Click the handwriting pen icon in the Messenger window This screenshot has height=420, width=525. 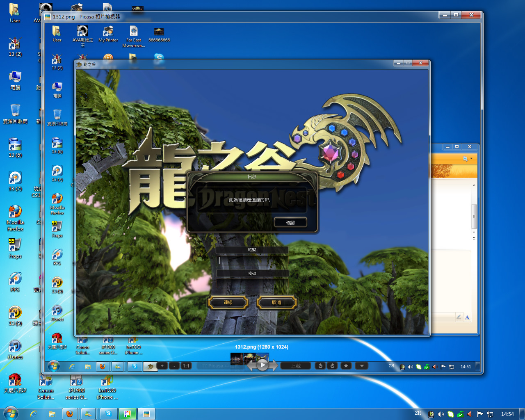click(x=459, y=317)
